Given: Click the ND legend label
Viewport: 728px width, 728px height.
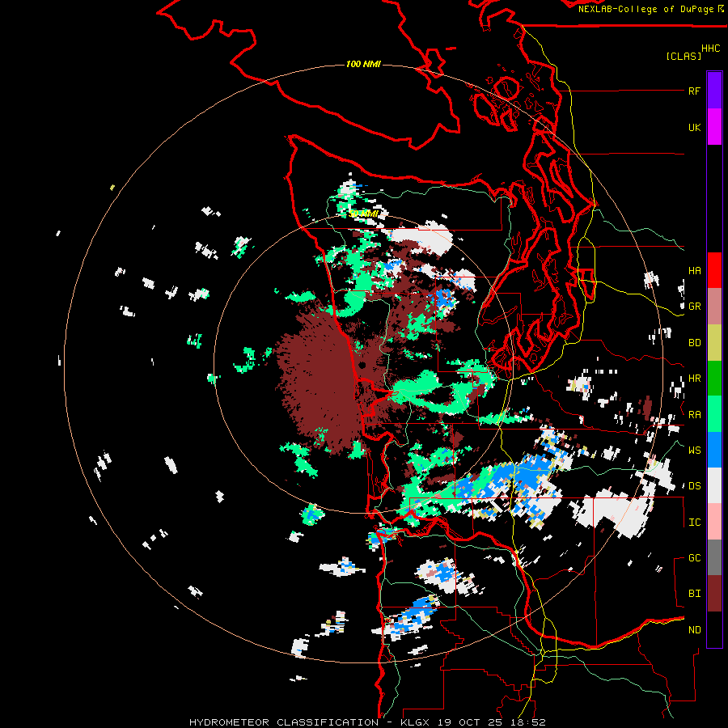Looking at the screenshot, I should coord(694,630).
